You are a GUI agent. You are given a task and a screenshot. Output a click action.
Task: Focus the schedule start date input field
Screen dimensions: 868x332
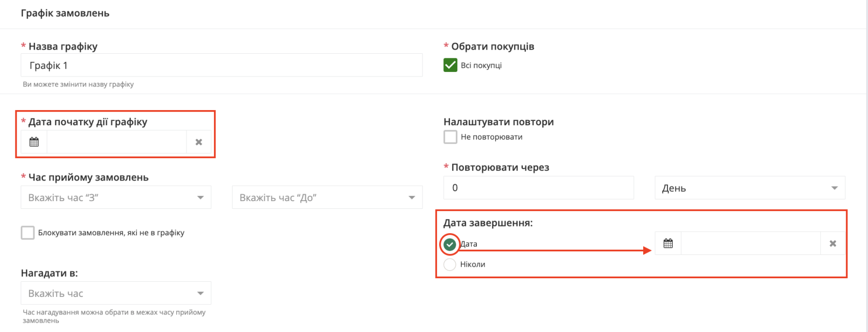click(x=117, y=142)
